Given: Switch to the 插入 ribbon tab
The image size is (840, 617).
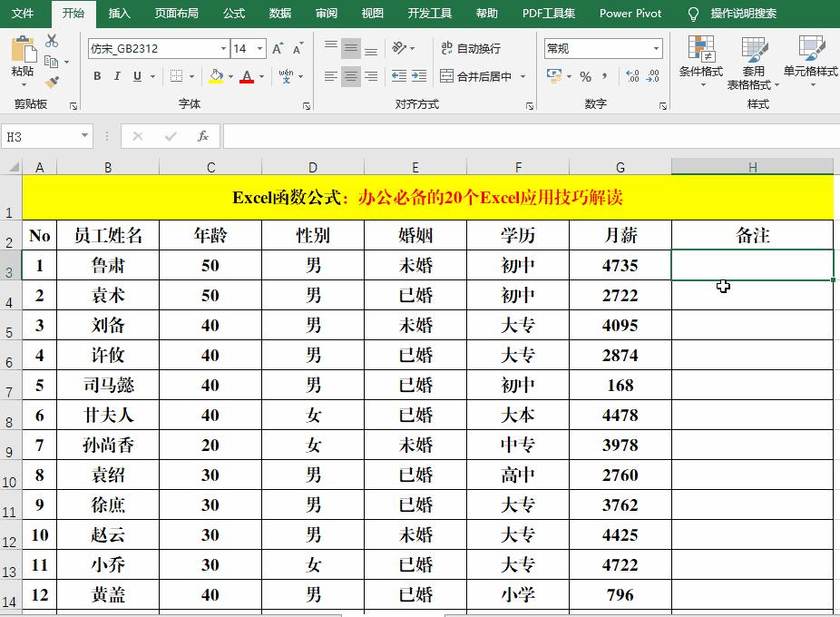Looking at the screenshot, I should click(120, 14).
